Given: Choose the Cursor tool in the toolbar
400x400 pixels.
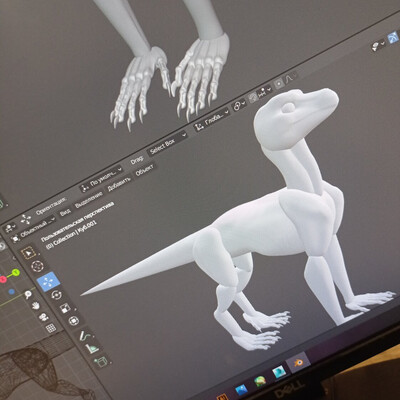Looking at the screenshot, I should 37,267.
